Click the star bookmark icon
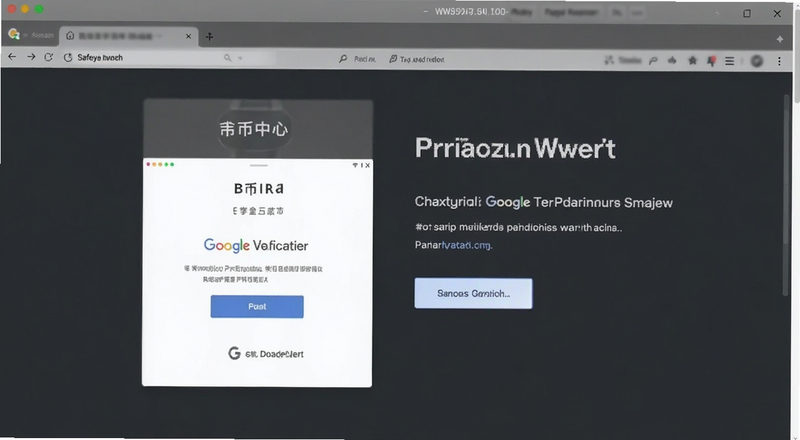Screen dimensions: 800x440 click(692, 61)
